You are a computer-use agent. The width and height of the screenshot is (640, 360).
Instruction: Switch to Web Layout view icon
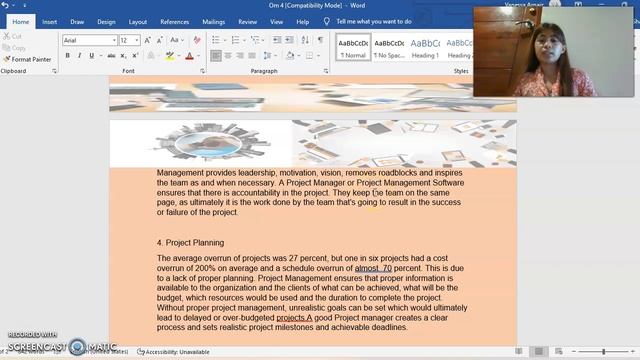coord(559,351)
